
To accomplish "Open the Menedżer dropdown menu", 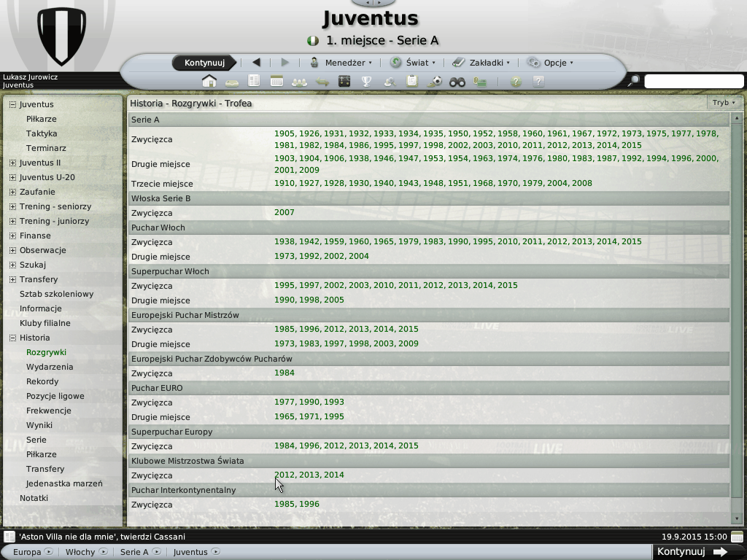I will [x=341, y=63].
